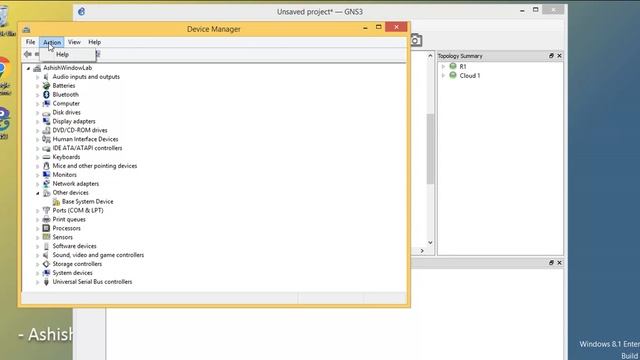Click the Bluetooth icon
640x360 pixels.
46,95
